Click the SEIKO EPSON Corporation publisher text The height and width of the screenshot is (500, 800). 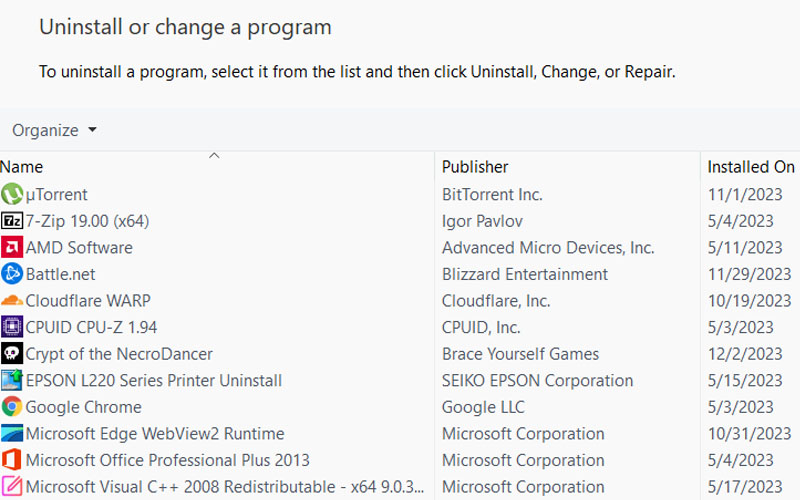(537, 380)
